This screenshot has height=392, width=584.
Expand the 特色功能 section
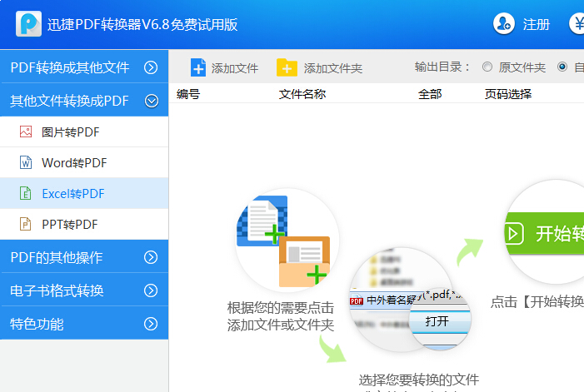[x=84, y=324]
